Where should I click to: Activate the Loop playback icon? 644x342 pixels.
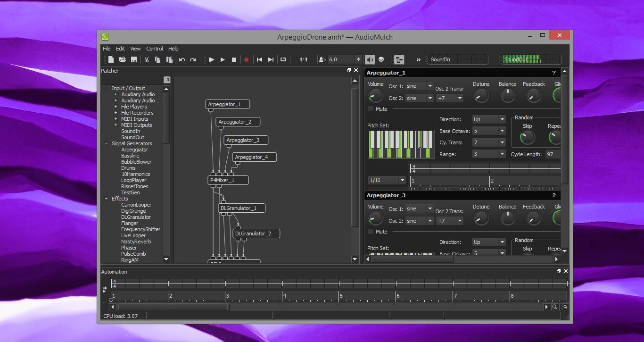[282, 59]
